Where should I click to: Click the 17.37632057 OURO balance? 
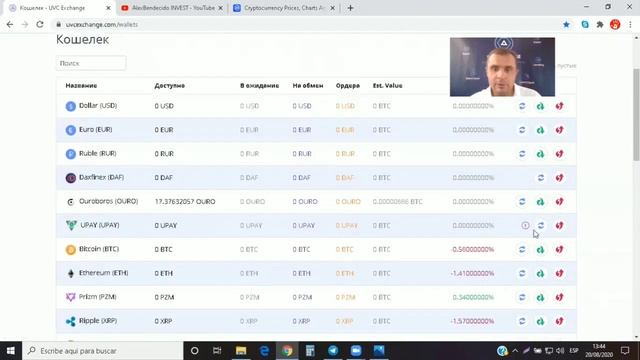click(x=185, y=202)
